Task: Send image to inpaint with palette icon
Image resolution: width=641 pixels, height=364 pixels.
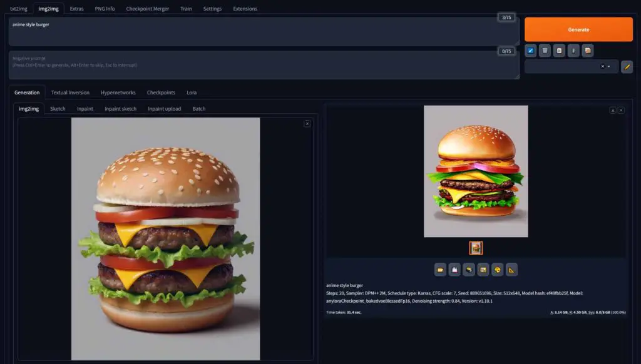Action: (498, 270)
